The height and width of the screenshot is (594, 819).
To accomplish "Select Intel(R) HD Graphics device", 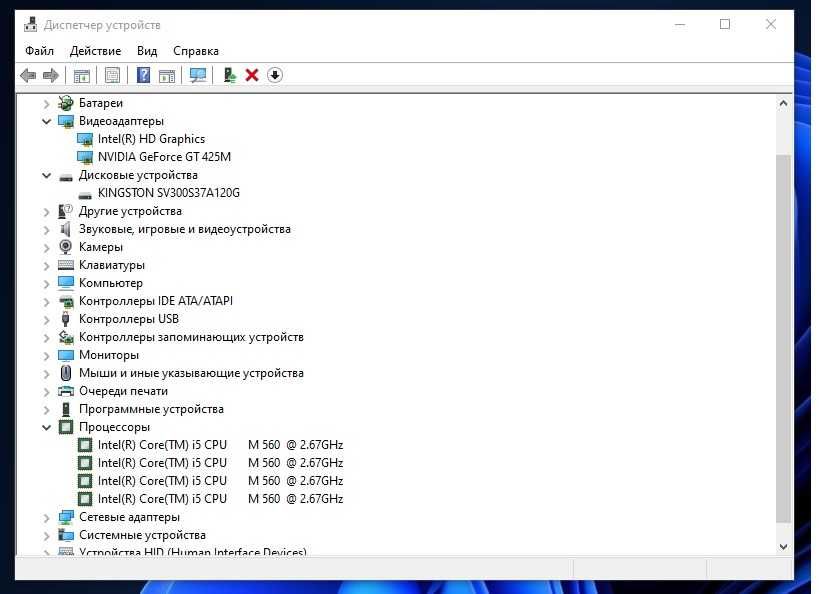I will 151,139.
